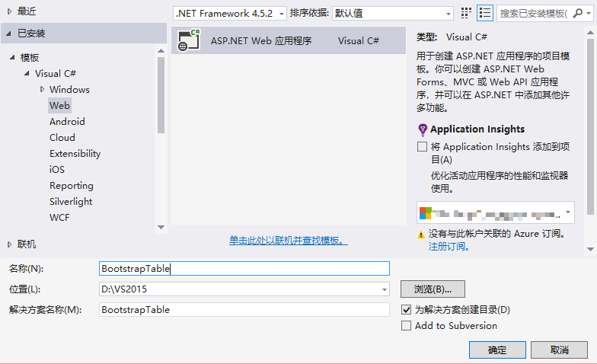Image resolution: width=597 pixels, height=364 pixels.
Task: Collapse the 已安装 section
Action: pyautogui.click(x=9, y=34)
